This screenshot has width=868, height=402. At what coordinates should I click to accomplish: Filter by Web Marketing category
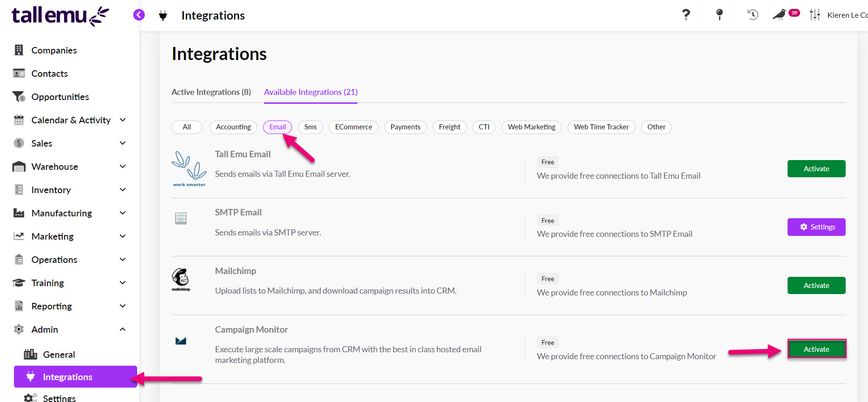coord(531,127)
